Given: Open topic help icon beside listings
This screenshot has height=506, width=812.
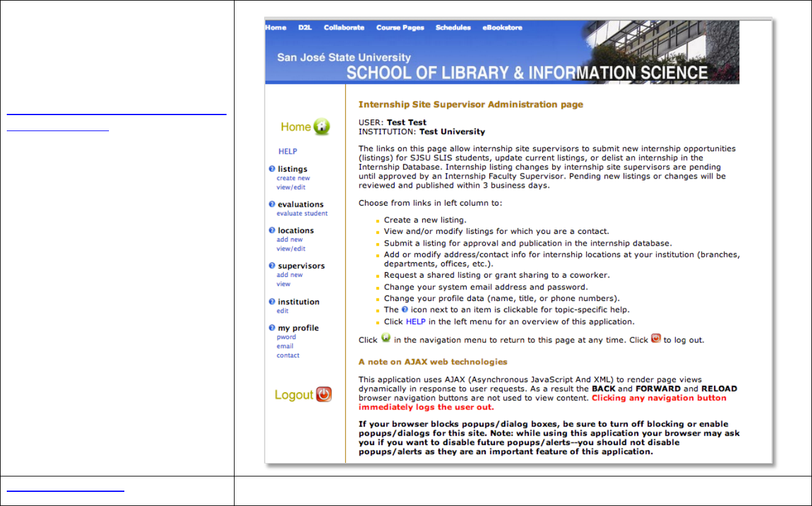Looking at the screenshot, I should tap(272, 169).
